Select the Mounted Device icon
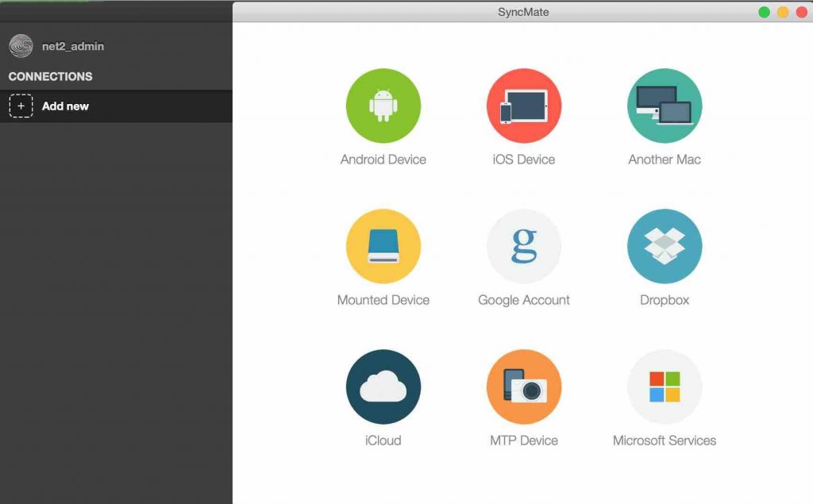The image size is (813, 504). coord(383,246)
